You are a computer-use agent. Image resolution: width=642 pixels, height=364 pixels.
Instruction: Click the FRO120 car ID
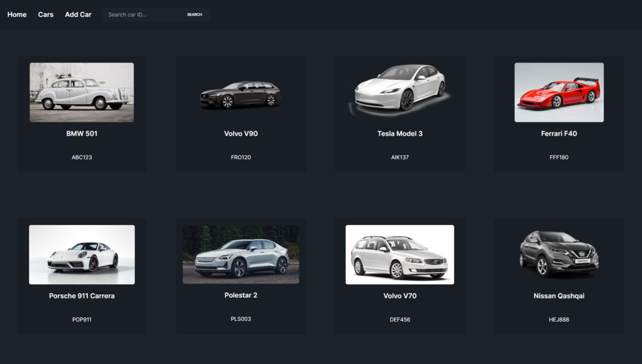click(241, 157)
